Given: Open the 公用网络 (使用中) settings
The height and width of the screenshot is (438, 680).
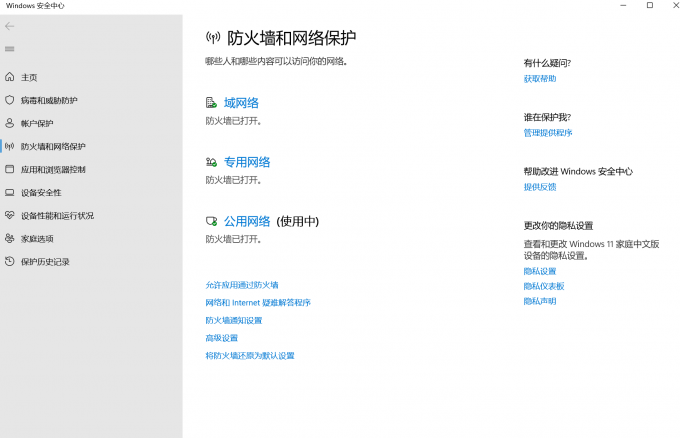Looking at the screenshot, I should click(x=247, y=221).
